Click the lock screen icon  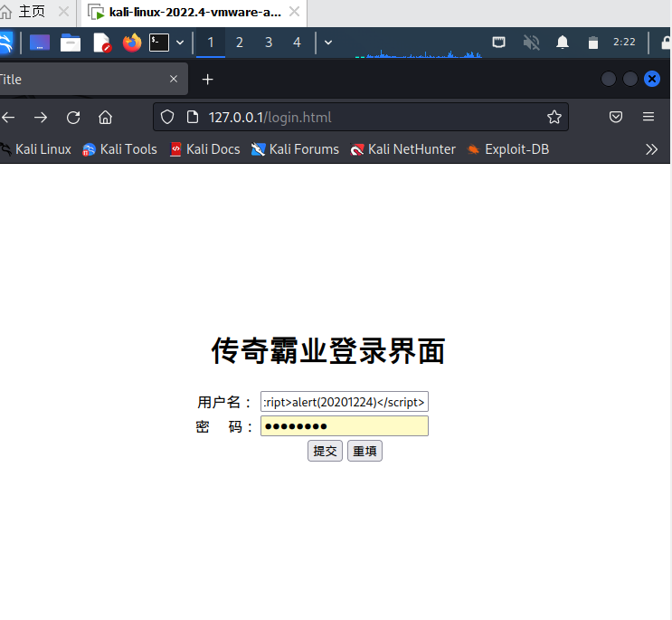pyautogui.click(x=667, y=43)
